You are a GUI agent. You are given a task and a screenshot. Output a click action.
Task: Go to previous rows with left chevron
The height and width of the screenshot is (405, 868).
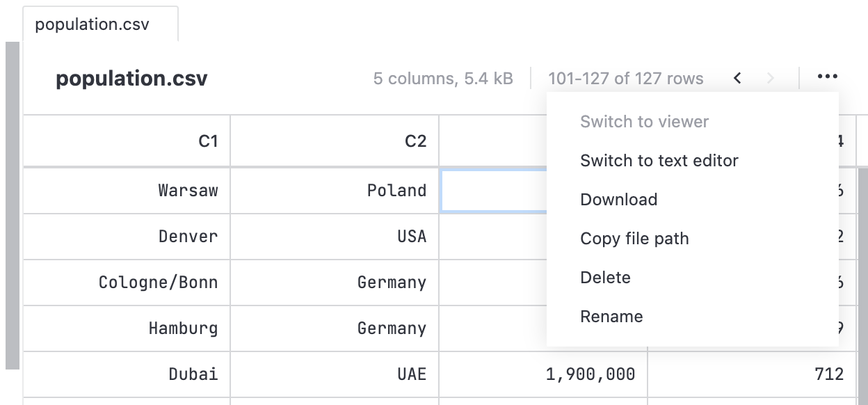pos(737,78)
